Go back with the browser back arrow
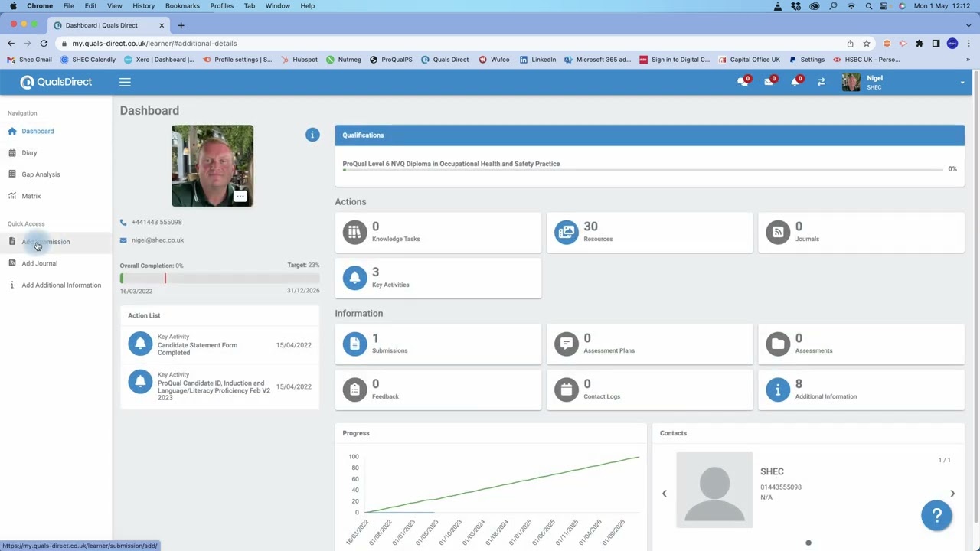This screenshot has width=980, height=551. [x=11, y=44]
